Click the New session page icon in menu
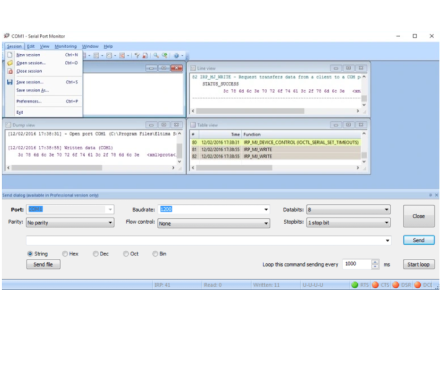Viewport: 440px width, 375px height. (x=10, y=55)
